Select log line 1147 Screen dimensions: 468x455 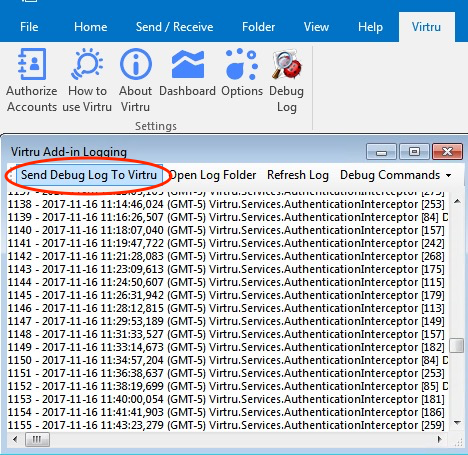click(x=226, y=321)
